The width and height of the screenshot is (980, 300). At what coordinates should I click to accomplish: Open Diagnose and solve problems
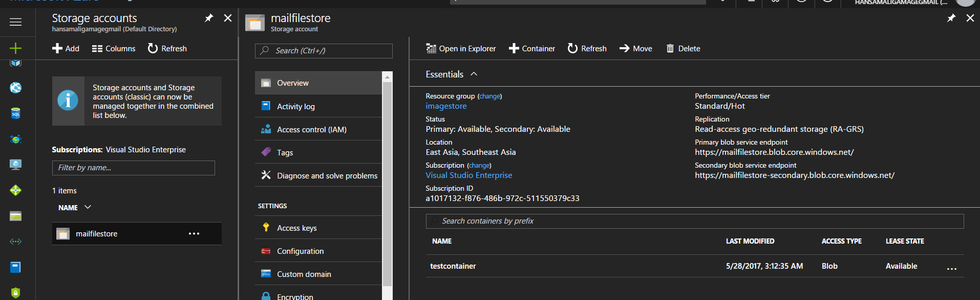318,175
